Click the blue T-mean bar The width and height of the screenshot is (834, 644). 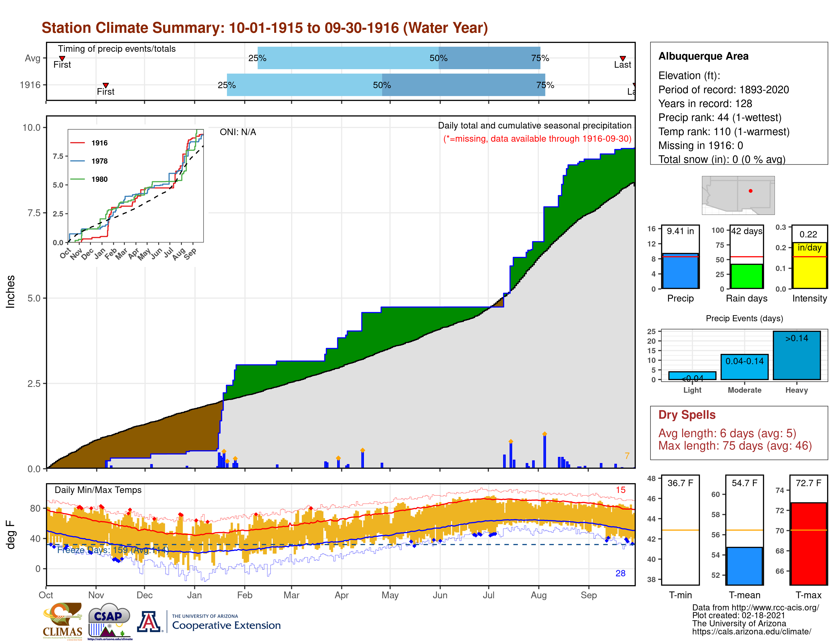coord(744,566)
